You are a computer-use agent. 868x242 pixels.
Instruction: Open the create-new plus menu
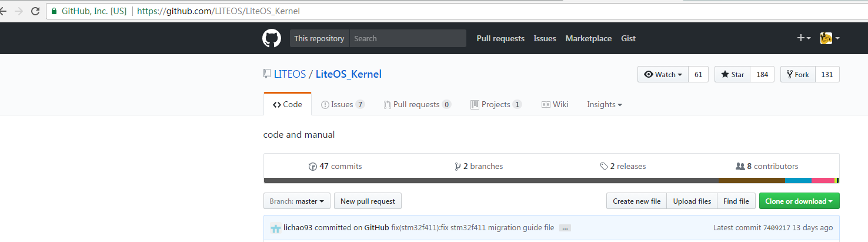pos(803,38)
